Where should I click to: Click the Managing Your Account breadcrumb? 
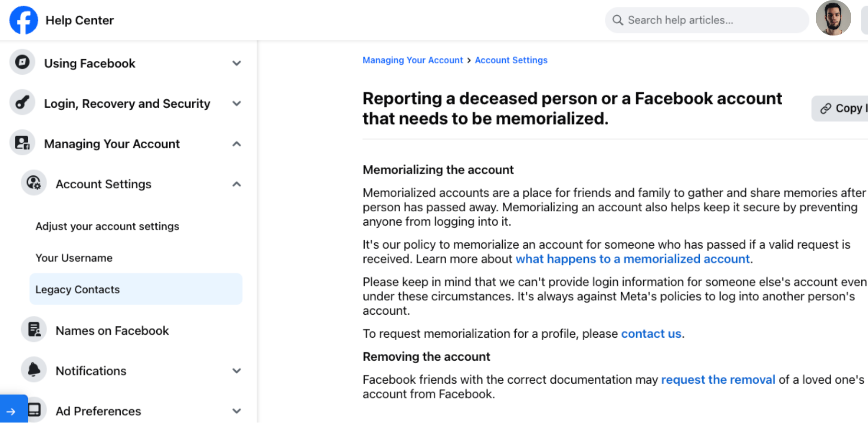[413, 60]
